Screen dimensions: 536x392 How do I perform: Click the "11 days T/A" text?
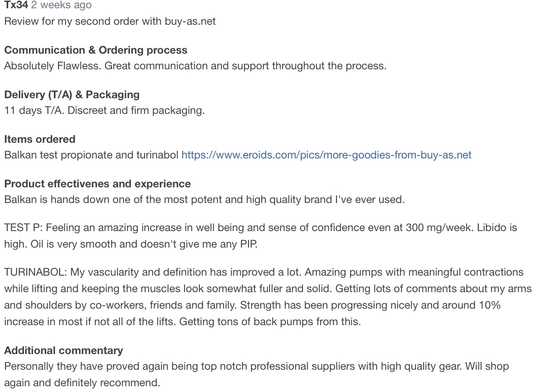(x=34, y=111)
